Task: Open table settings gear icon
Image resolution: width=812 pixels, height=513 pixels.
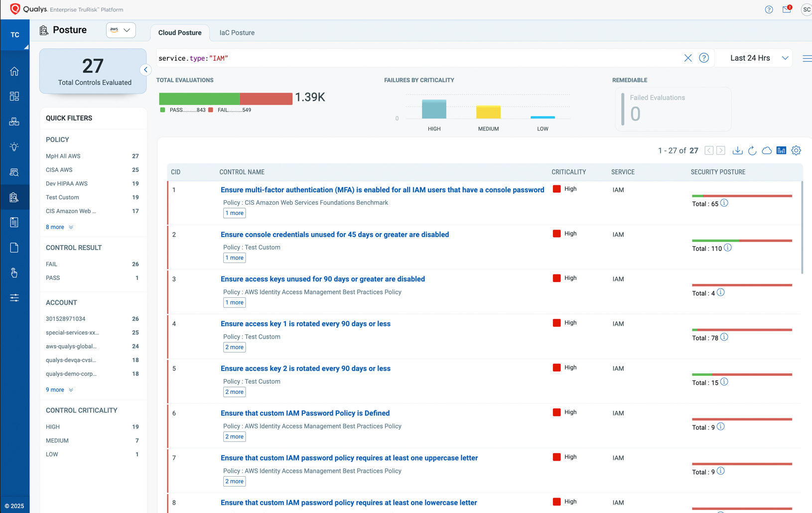Action: (x=796, y=150)
